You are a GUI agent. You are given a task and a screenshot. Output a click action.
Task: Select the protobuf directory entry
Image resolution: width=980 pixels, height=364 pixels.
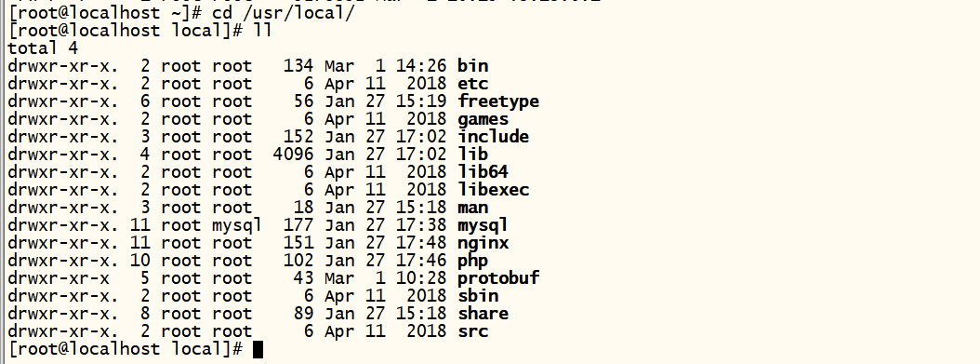tap(498, 277)
